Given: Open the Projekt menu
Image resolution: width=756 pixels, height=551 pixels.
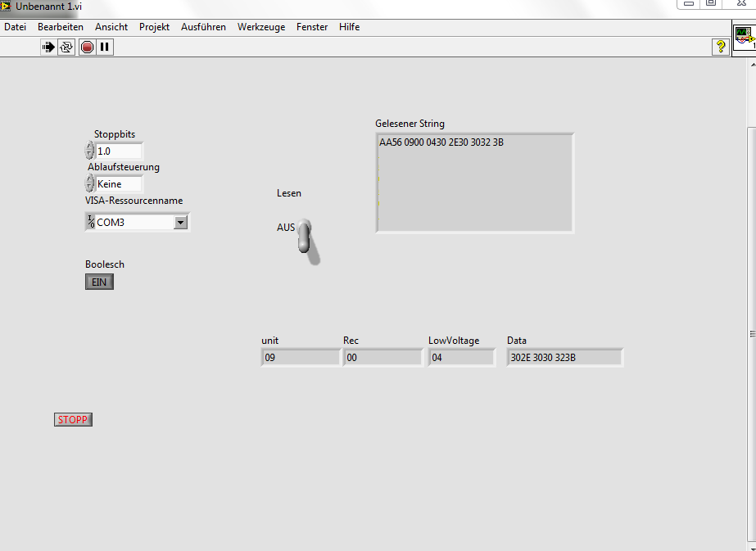Looking at the screenshot, I should (x=154, y=27).
